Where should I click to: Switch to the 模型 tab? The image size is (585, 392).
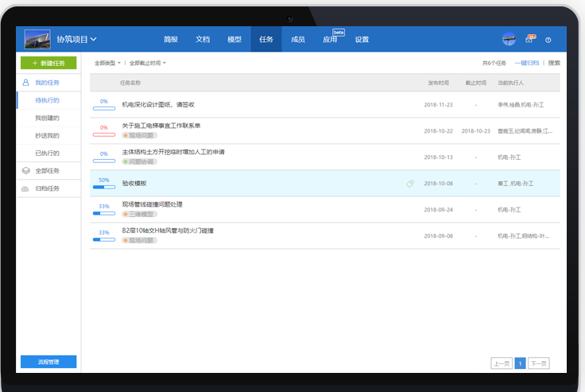234,39
